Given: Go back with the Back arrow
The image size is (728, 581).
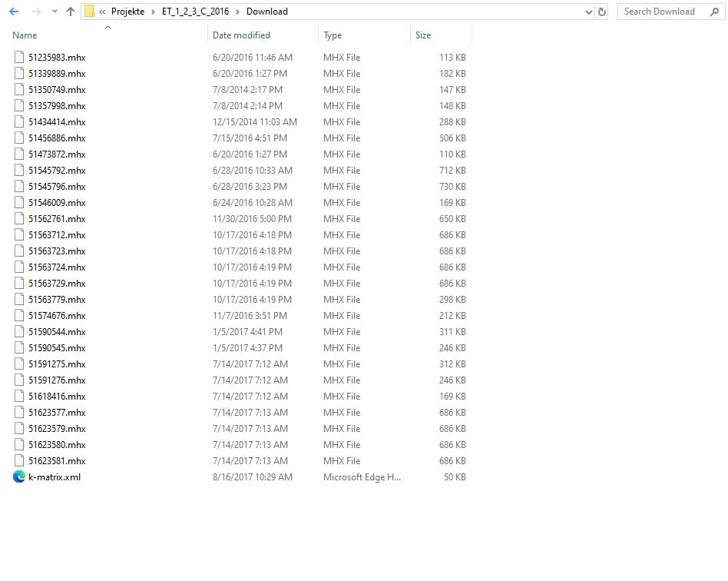Looking at the screenshot, I should coord(14,12).
